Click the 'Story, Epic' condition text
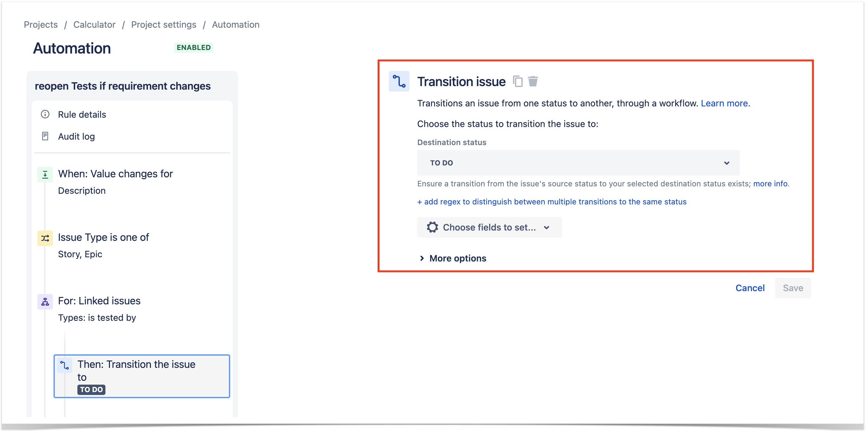This screenshot has height=433, width=868. click(80, 254)
